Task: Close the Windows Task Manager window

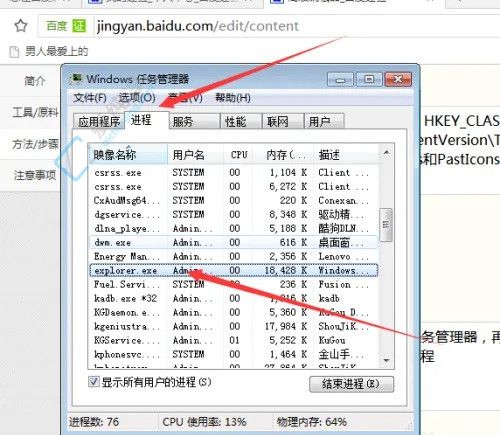Action: 398,79
